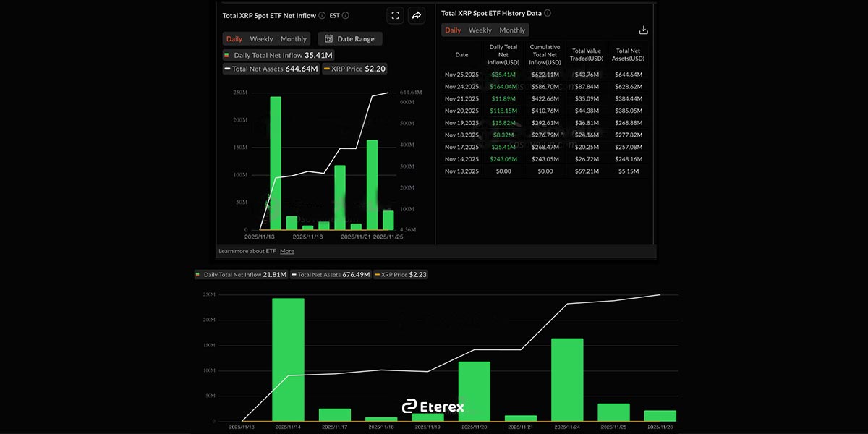Toggle Daily Total Net Inflow 35.41M legend
This screenshot has width=868, height=434.
click(278, 55)
